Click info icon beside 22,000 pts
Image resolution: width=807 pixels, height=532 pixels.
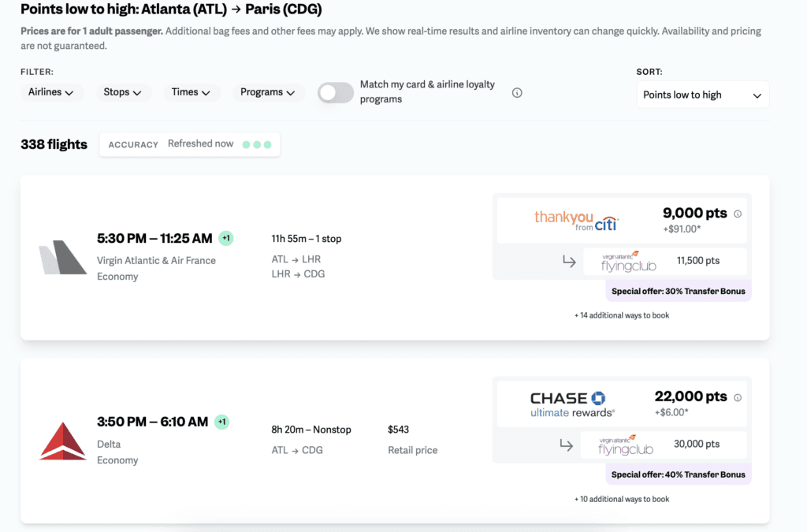pos(738,398)
